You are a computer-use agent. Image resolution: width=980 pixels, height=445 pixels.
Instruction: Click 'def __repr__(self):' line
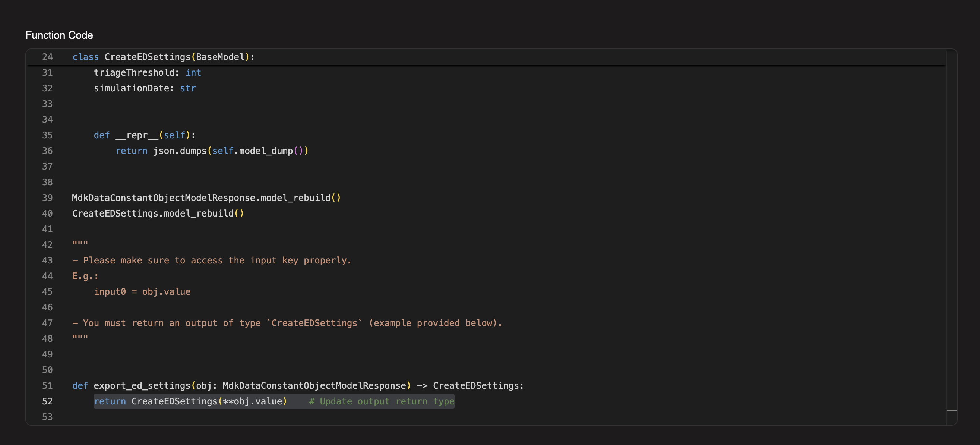point(145,135)
